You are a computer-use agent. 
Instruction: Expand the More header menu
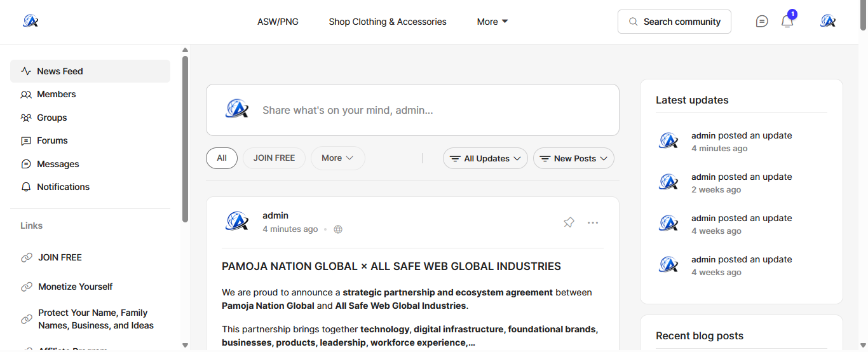tap(492, 22)
